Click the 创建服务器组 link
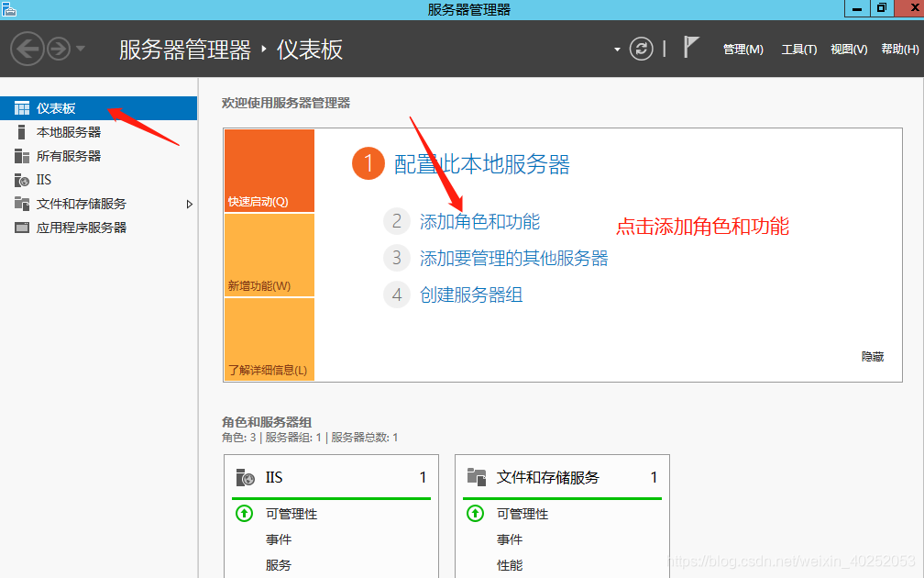Screen dimensions: 924x578 pos(471,295)
